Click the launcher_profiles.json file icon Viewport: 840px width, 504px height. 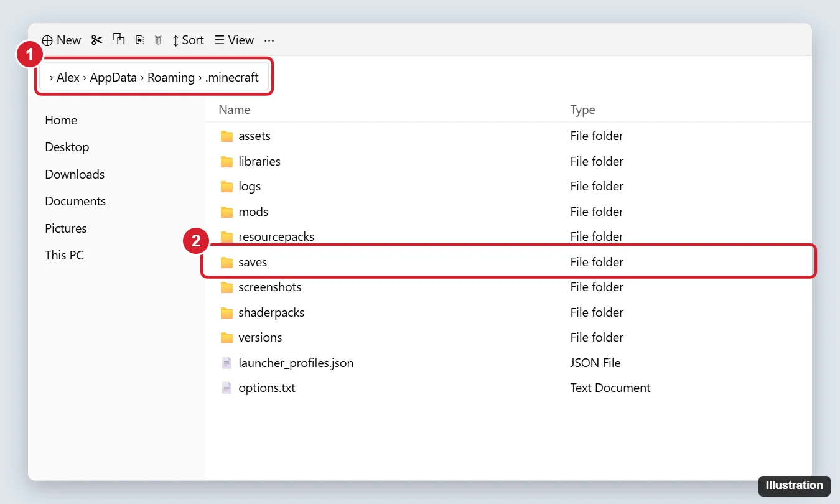(x=227, y=363)
